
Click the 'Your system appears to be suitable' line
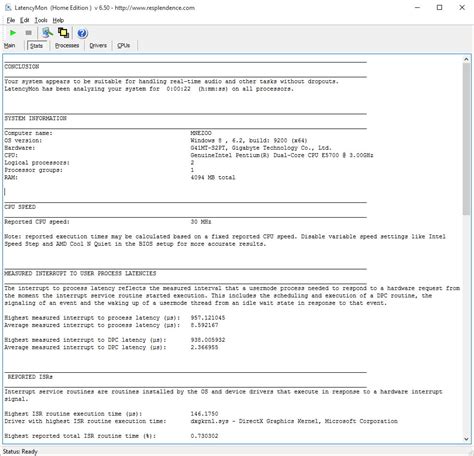point(171,81)
